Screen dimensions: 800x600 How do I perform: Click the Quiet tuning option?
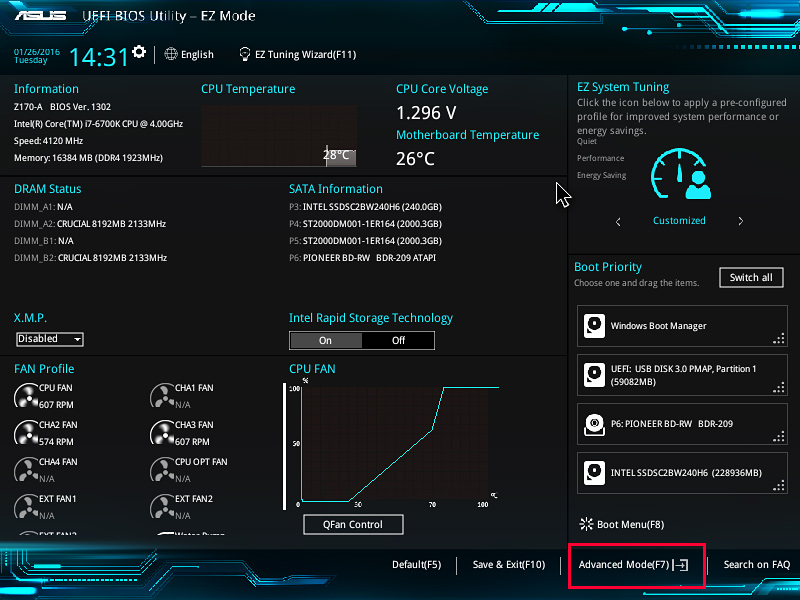[587, 141]
